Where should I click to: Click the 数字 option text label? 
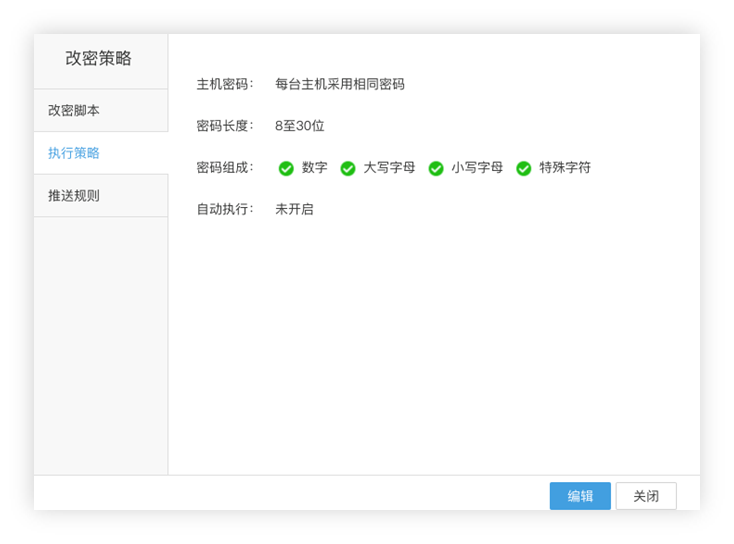coord(315,168)
